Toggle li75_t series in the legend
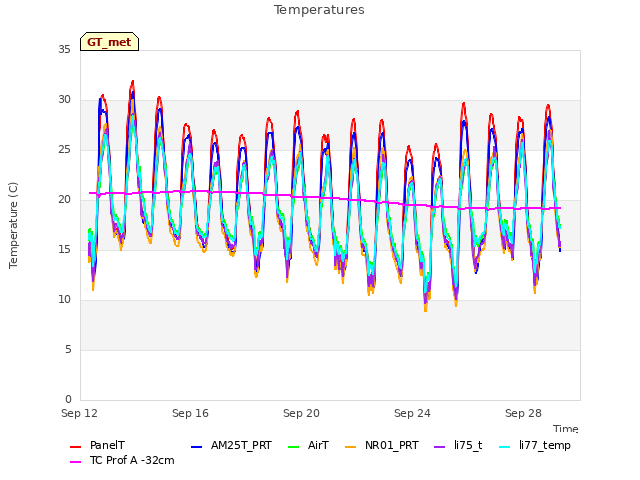The width and height of the screenshot is (640, 480). 458,446
